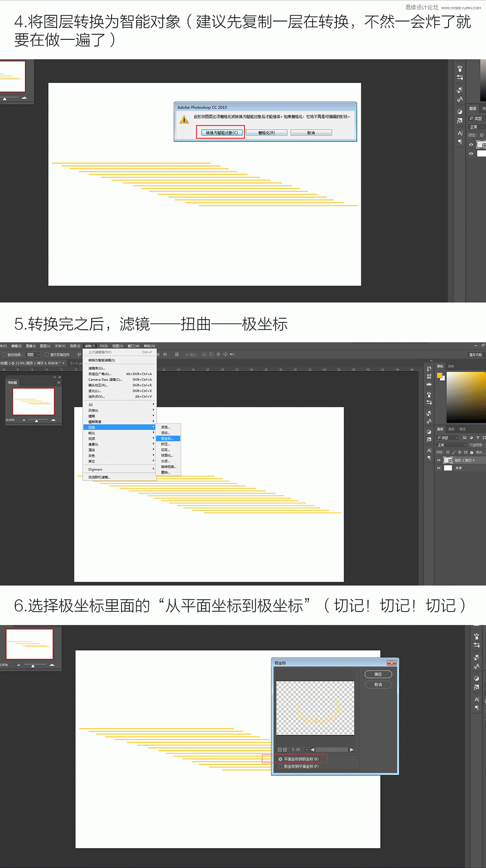Image resolution: width=486 pixels, height=868 pixels.
Task: Open Properties panel icon in step 5 dock
Action: (429, 376)
